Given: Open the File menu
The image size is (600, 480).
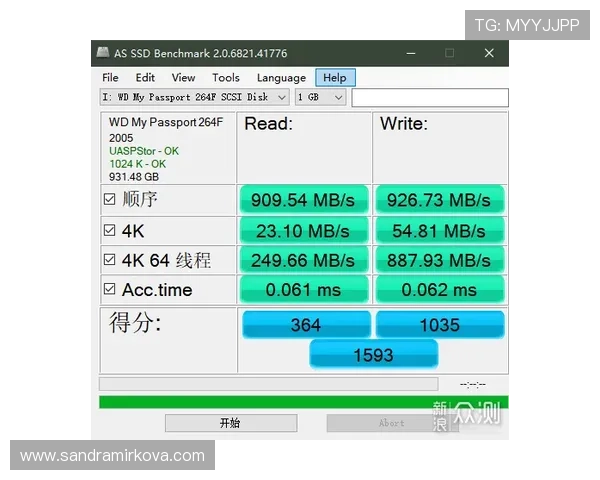Looking at the screenshot, I should click(110, 77).
